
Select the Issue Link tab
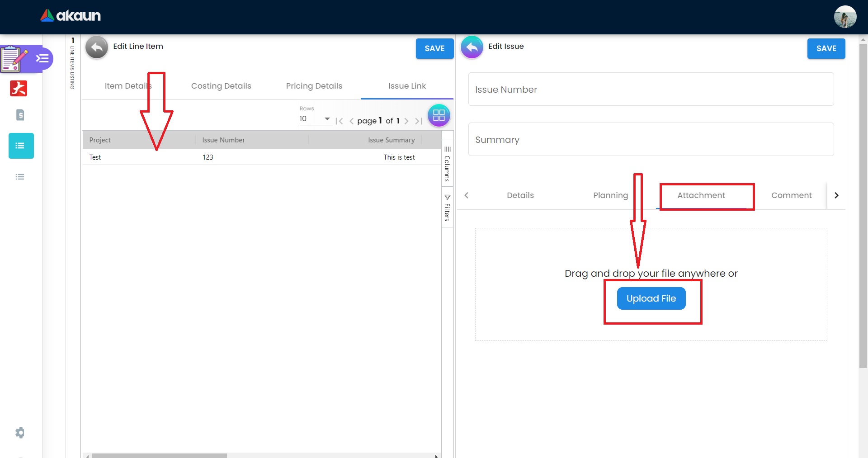pyautogui.click(x=407, y=86)
